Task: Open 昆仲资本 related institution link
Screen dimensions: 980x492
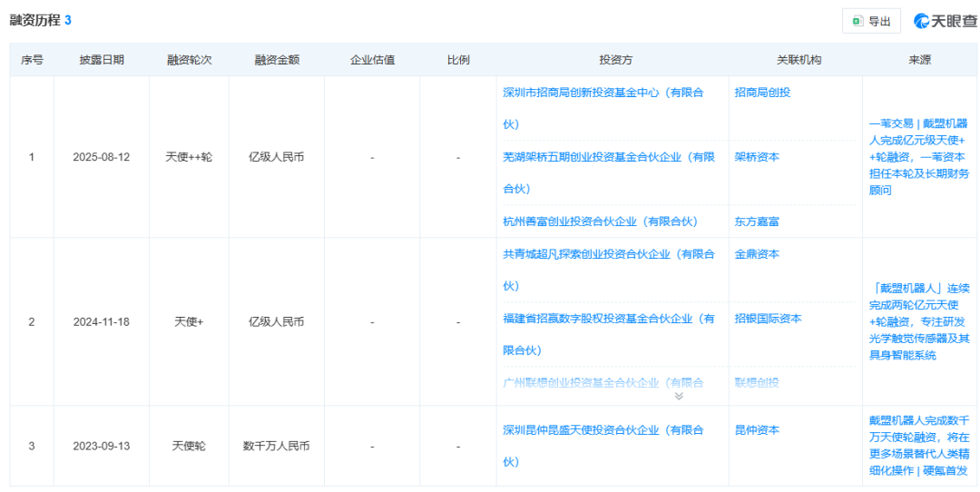Action: tap(757, 430)
